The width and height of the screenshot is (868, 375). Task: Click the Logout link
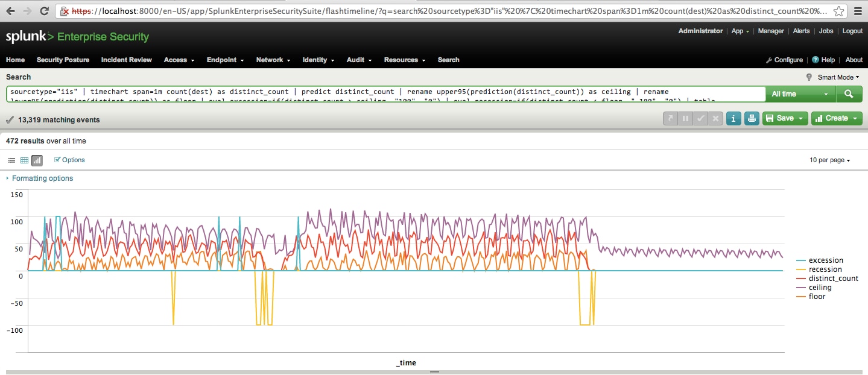click(x=853, y=31)
